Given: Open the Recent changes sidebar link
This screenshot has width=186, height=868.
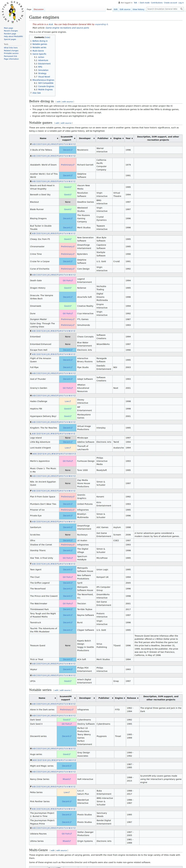Looking at the screenshot, I should [11, 31].
